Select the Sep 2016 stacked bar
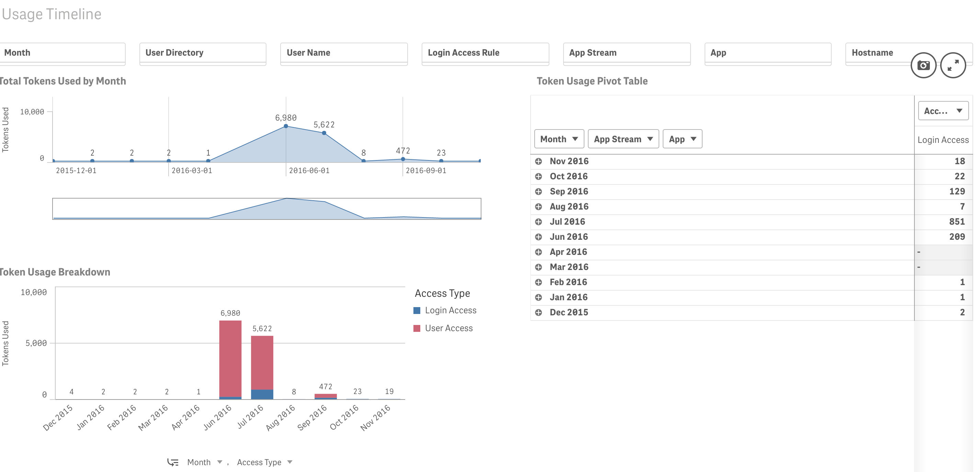 click(326, 397)
